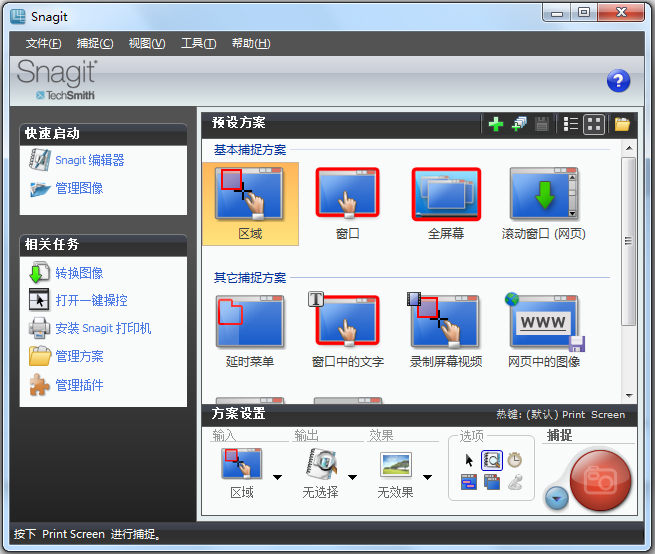Click the 基本捕捉方案 group heading
655x554 pixels.
coord(250,150)
